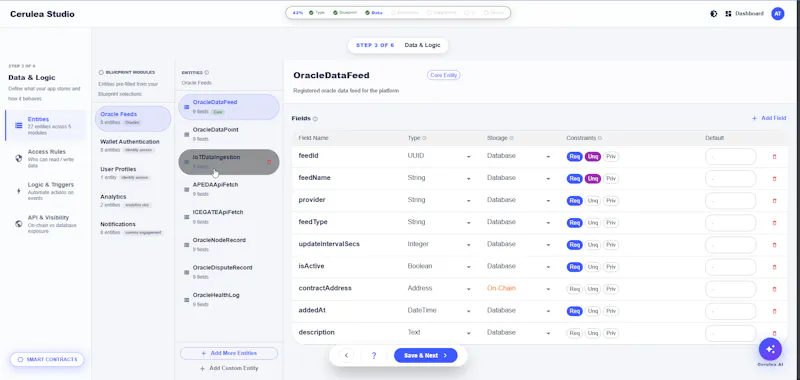
Task: Click OracleHealthLog entity list icon
Action: click(187, 299)
